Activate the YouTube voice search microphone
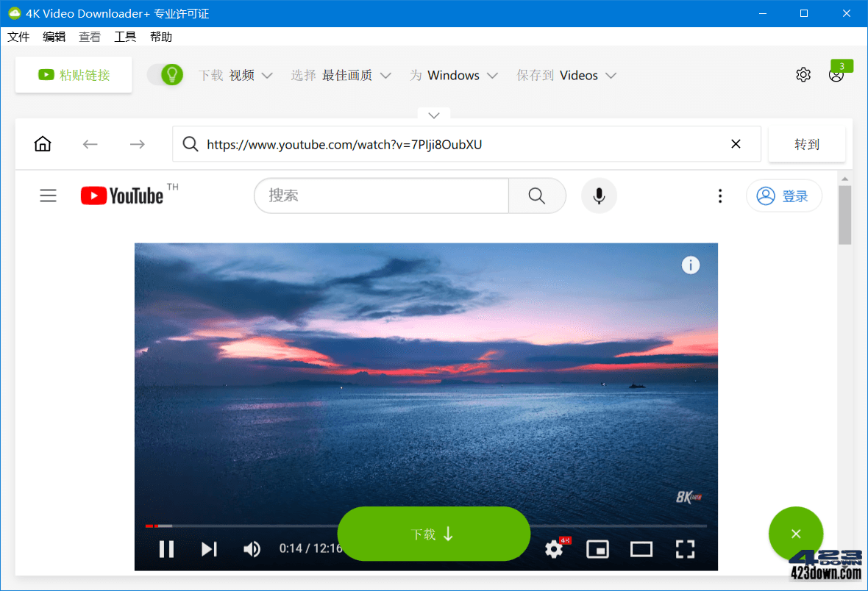This screenshot has width=868, height=591. tap(598, 196)
